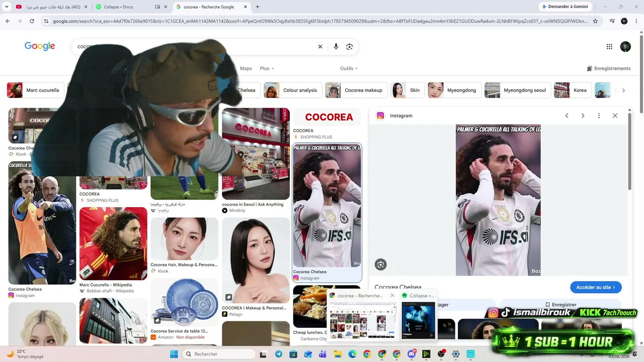Filter results by the Skin chip

[x=408, y=90]
